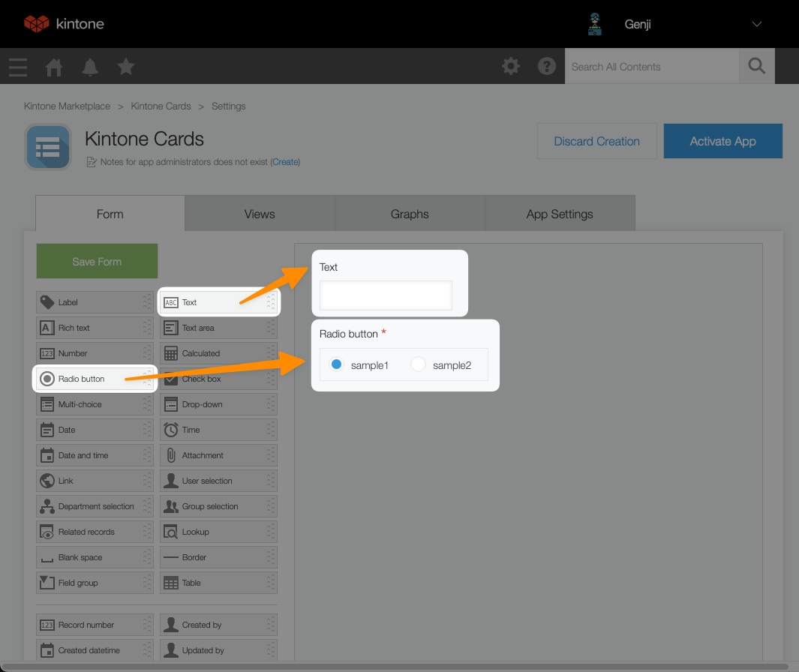Select the Related records field
Viewport: 799px width, 672px height.
(x=95, y=532)
